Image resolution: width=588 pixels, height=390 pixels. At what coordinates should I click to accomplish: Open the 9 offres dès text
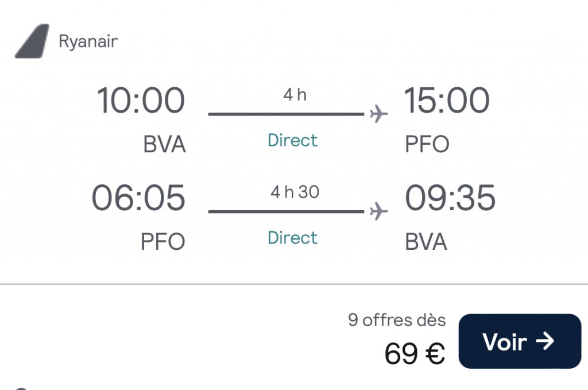click(x=396, y=320)
